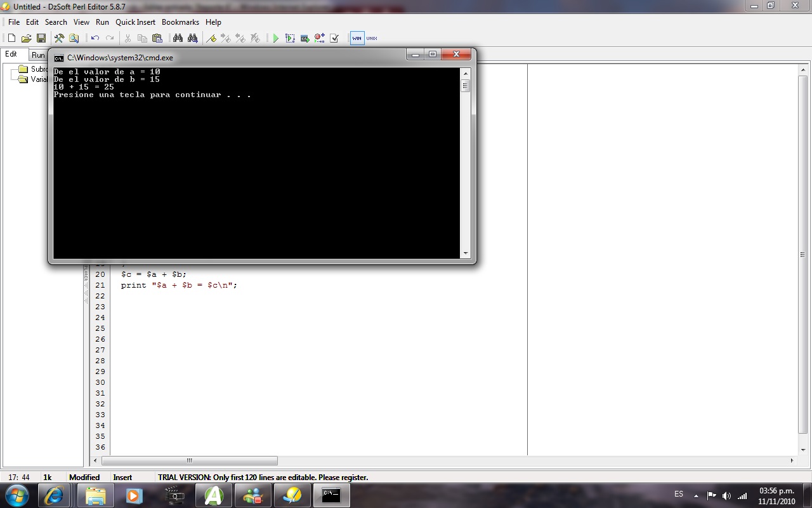Open Find with first binoculars icon
Viewport: 812px width, 508px height.
click(178, 38)
